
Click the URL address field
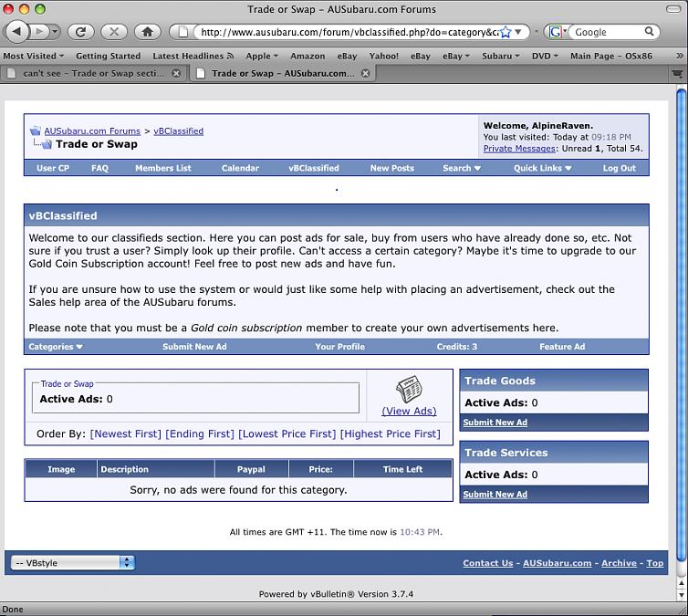tap(349, 32)
